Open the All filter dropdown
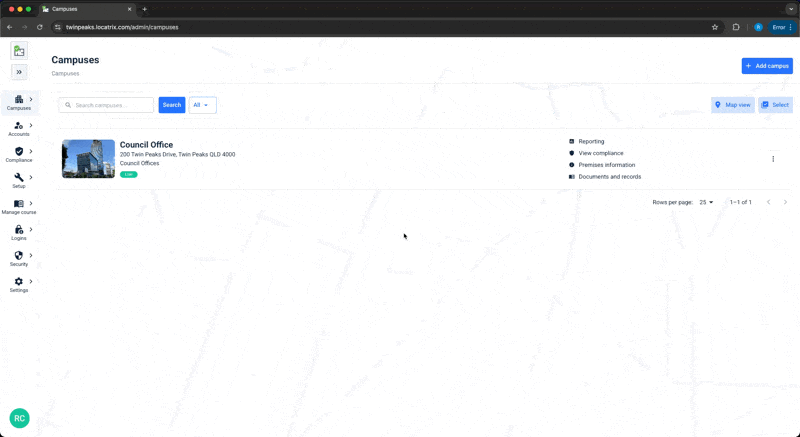This screenshot has height=437, width=800. tap(203, 105)
